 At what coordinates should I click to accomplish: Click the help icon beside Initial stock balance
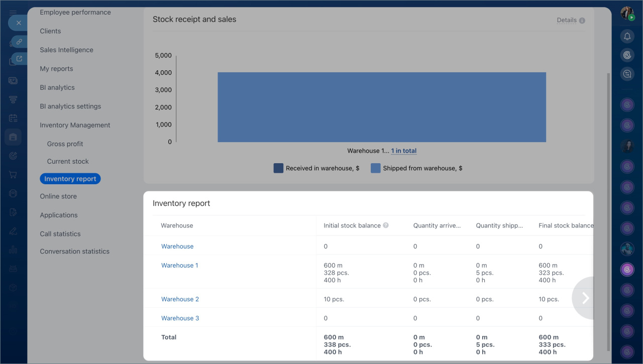click(x=386, y=225)
